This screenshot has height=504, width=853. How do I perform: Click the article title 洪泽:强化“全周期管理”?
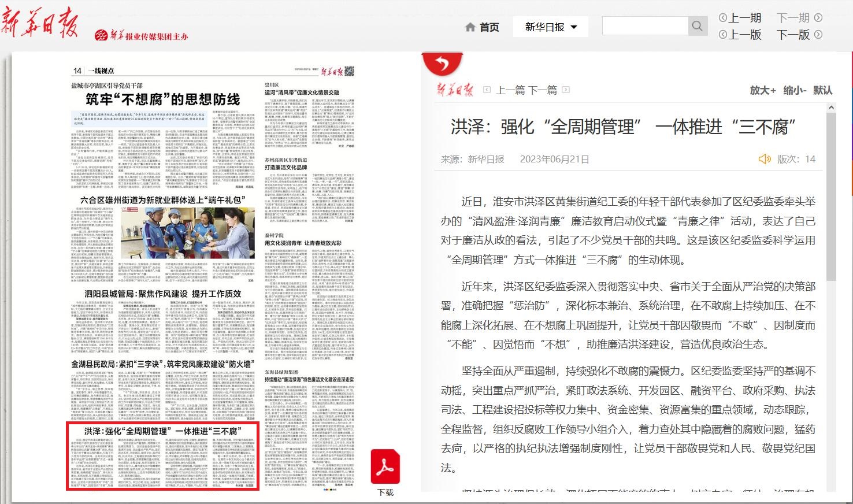(624, 127)
